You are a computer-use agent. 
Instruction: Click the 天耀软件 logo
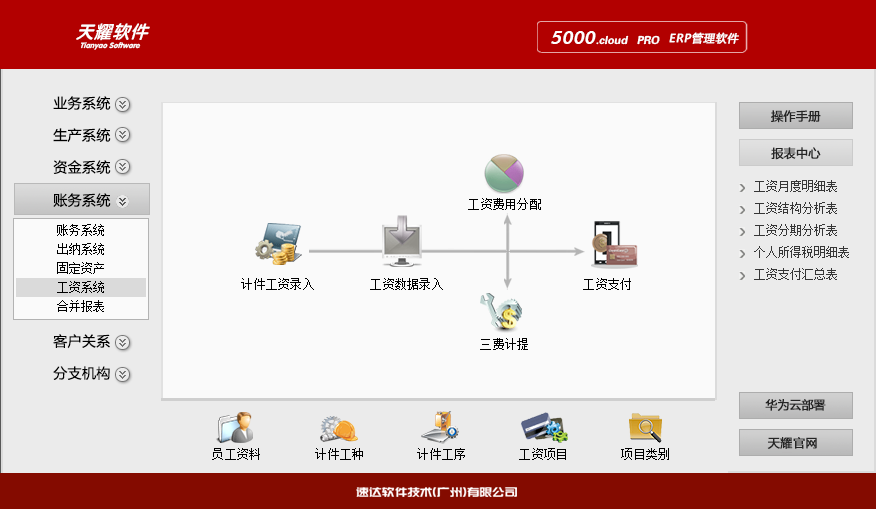[112, 36]
